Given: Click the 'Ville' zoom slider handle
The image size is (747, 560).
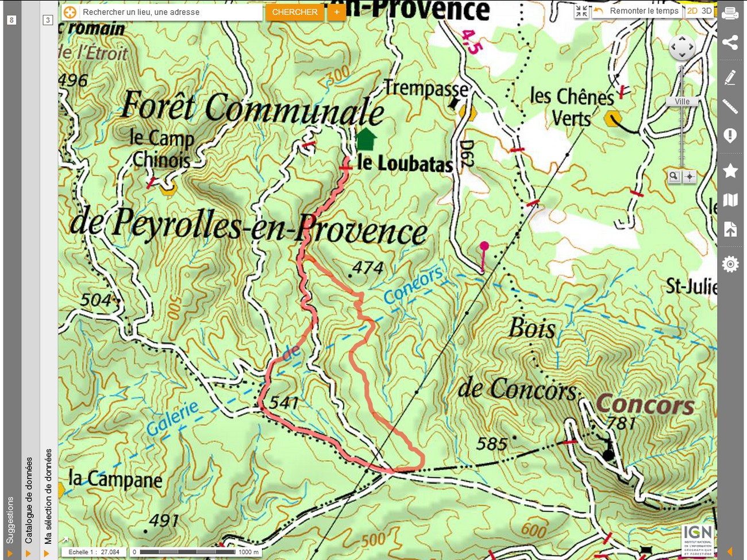Looking at the screenshot, I should pyautogui.click(x=682, y=102).
